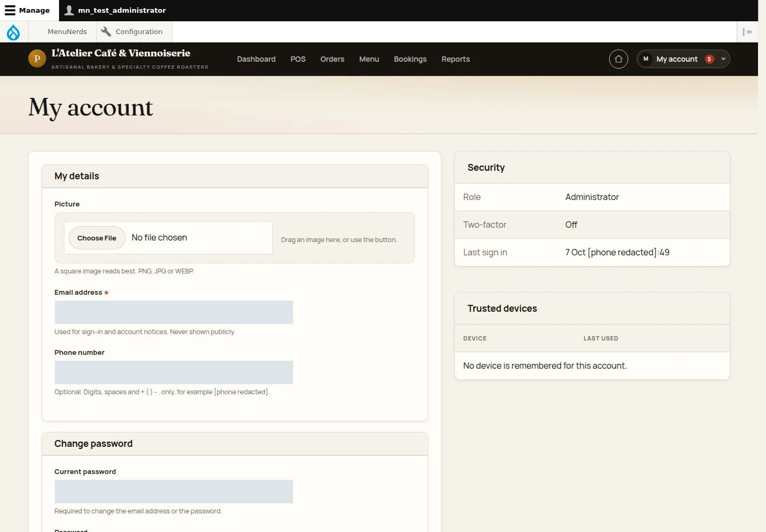The height and width of the screenshot is (532, 766).
Task: Click the M avatar in the account menu
Action: [x=646, y=59]
